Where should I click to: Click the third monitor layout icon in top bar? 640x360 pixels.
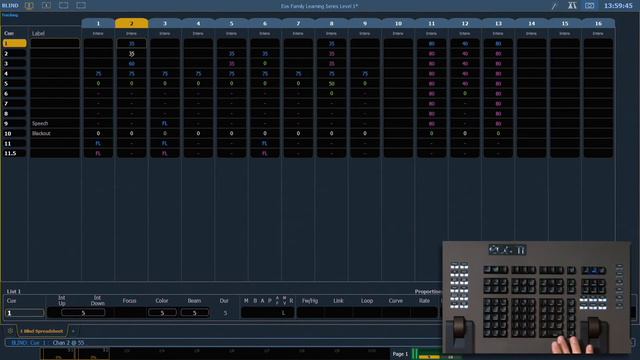point(64,6)
